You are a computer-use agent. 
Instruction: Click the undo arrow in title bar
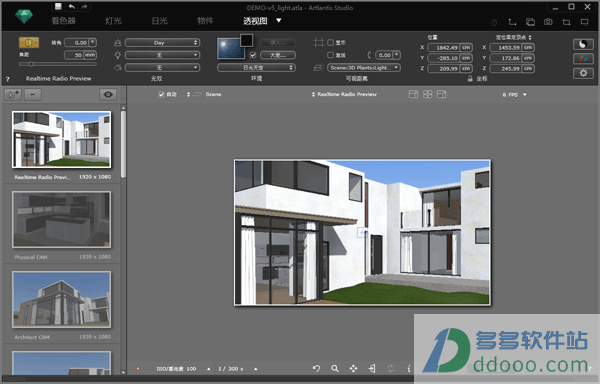tap(72, 7)
